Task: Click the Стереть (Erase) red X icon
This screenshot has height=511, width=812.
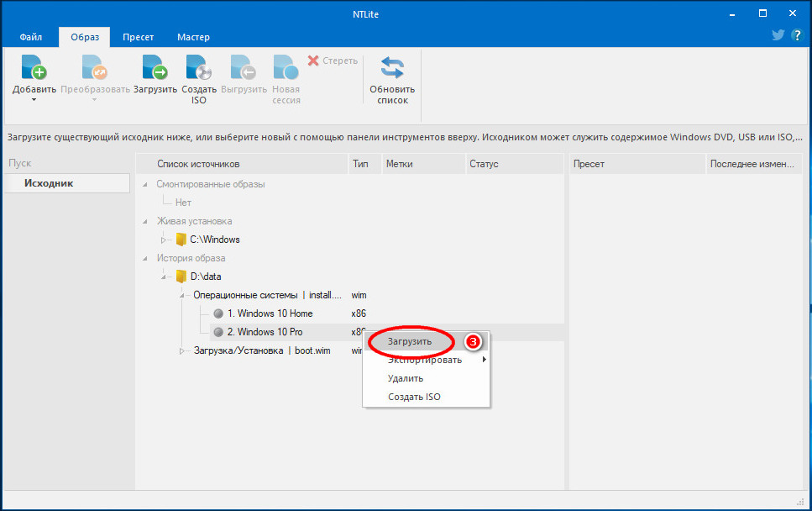Action: pyautogui.click(x=312, y=61)
